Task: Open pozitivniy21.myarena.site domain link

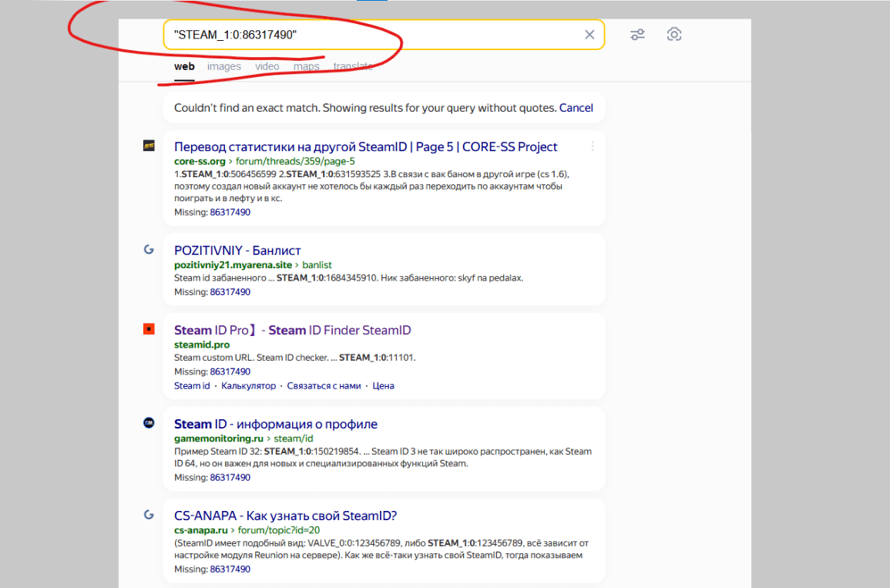Action: (x=233, y=265)
